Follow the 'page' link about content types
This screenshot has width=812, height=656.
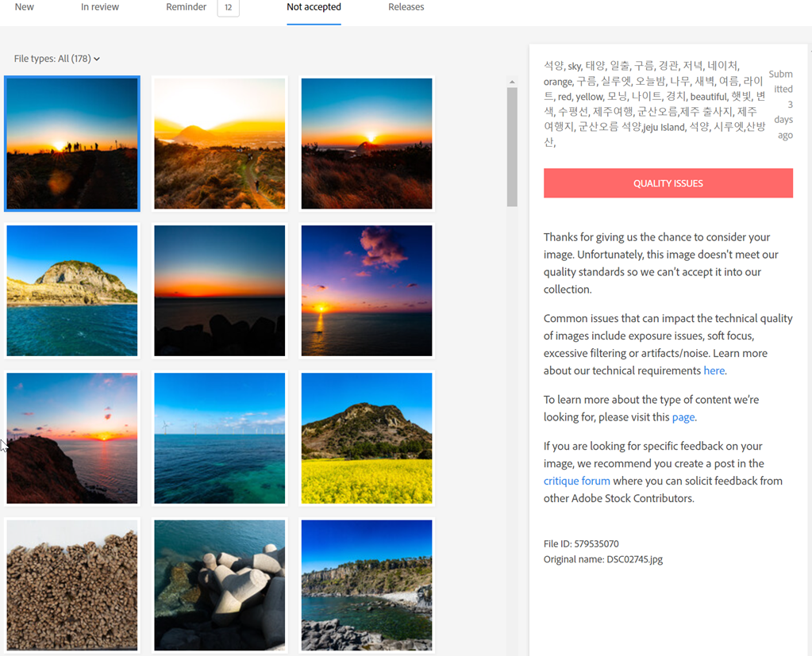[x=683, y=417]
